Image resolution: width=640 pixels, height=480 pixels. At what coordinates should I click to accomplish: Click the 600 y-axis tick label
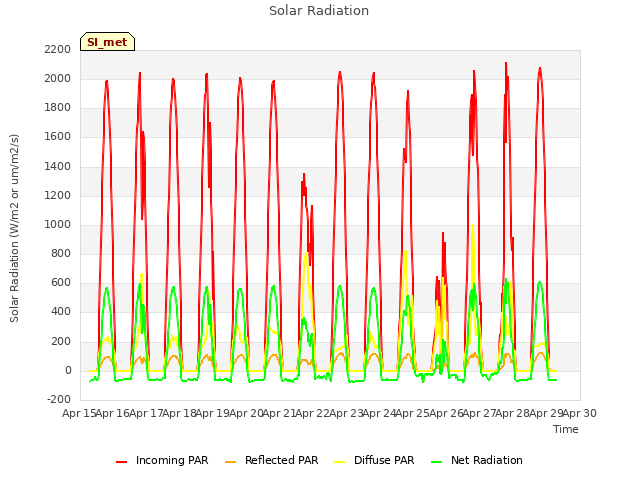pyautogui.click(x=61, y=282)
